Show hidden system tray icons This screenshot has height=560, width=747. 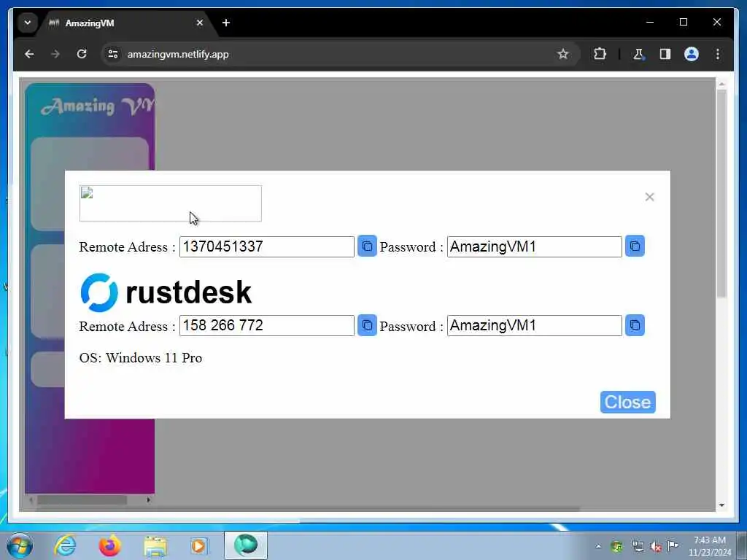coord(598,546)
